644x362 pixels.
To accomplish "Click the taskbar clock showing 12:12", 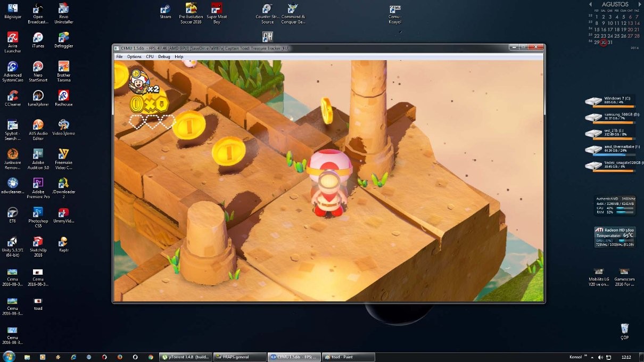I will 626,357.
